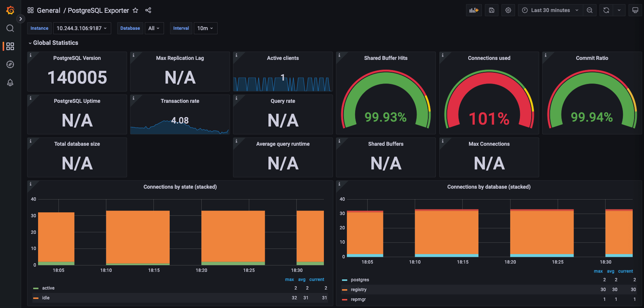Toggle the idle series in legend
Viewport: 644px width, 308px height.
(x=46, y=298)
